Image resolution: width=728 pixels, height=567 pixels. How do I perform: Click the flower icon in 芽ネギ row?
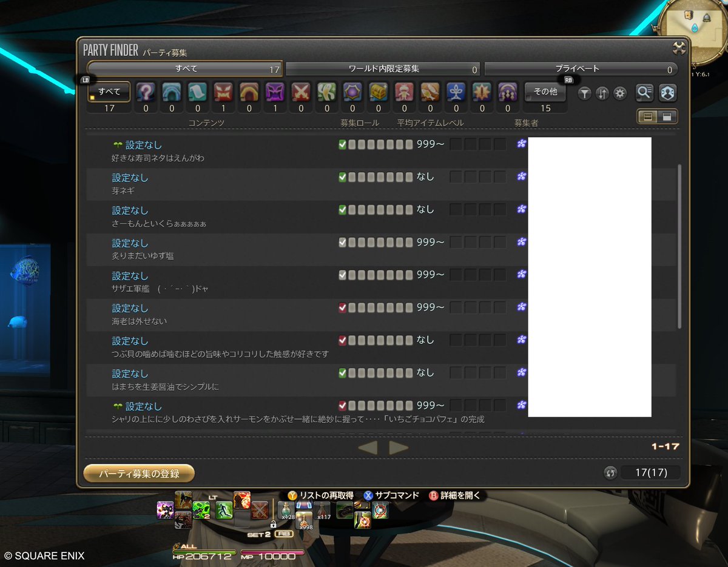point(521,176)
